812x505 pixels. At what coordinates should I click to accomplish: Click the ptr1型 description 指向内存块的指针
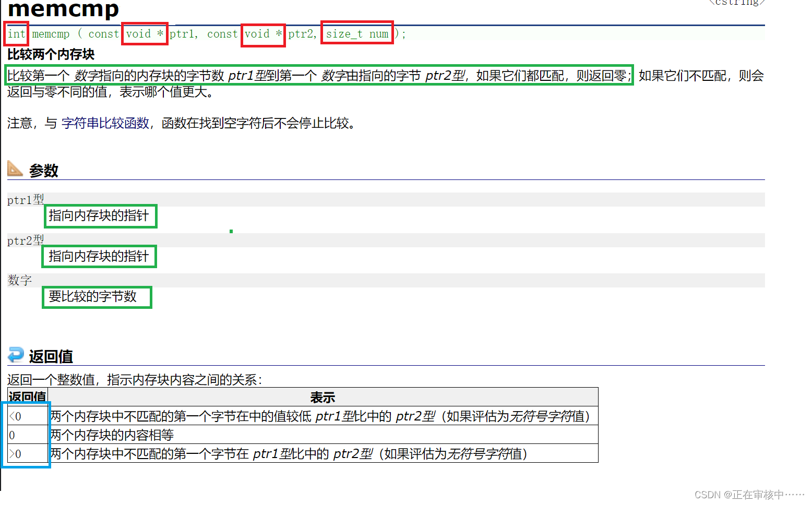[x=99, y=215]
